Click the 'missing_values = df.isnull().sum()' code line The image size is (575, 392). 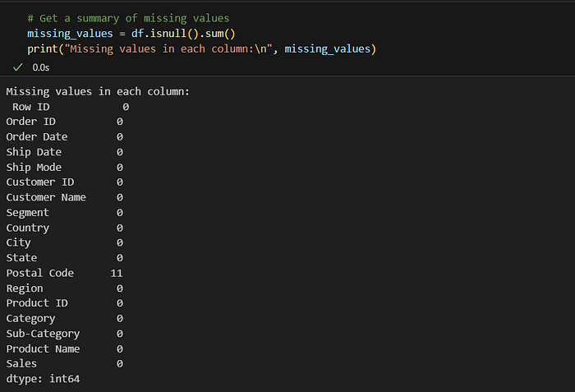click(131, 34)
